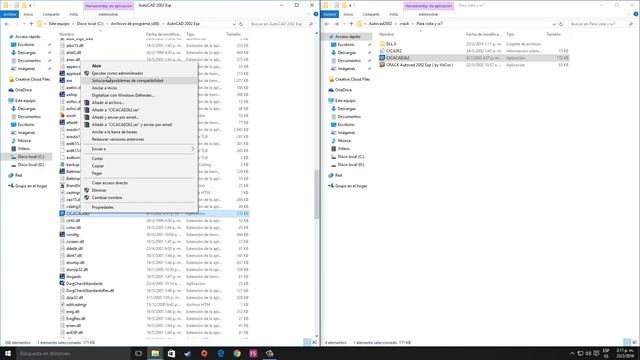The image size is (640, 360).
Task: Select the CRACK Autocad 2002 Esp file
Action: (x=416, y=65)
